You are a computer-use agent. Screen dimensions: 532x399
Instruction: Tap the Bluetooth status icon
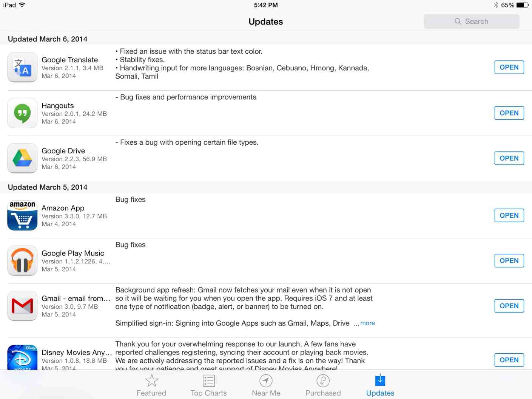click(496, 5)
